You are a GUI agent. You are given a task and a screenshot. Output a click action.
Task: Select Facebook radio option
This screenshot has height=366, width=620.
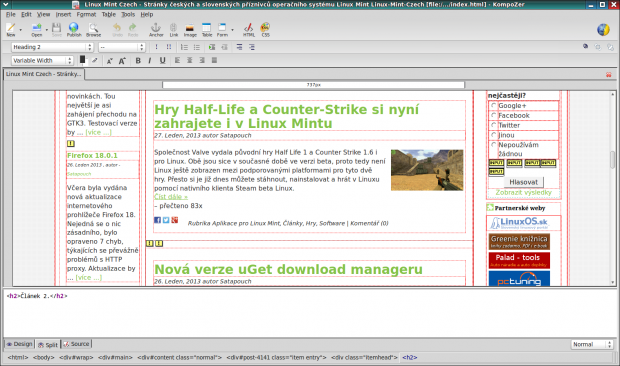pyautogui.click(x=493, y=115)
